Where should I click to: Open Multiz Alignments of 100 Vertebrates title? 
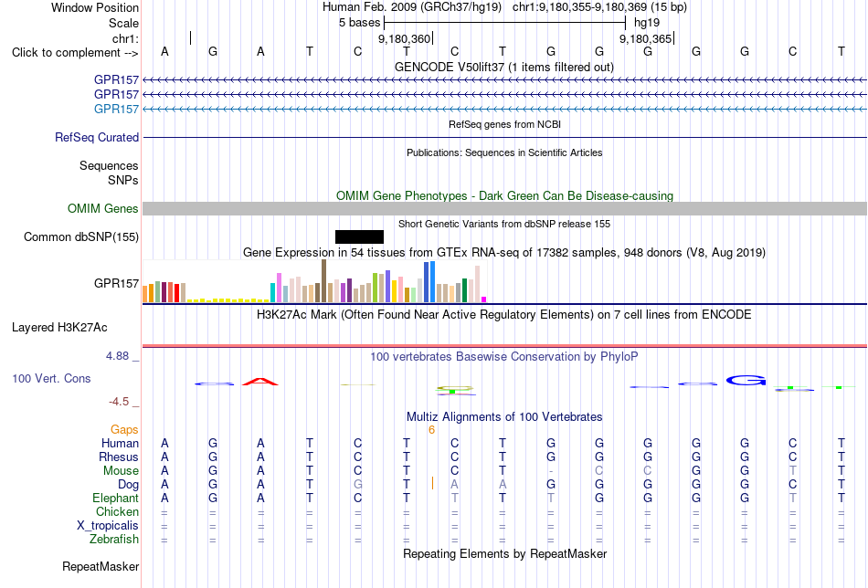pyautogui.click(x=504, y=416)
